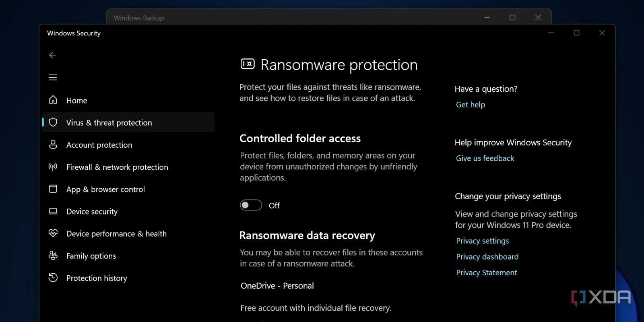Click the Device performance heart icon
This screenshot has width=644, height=322.
(53, 233)
